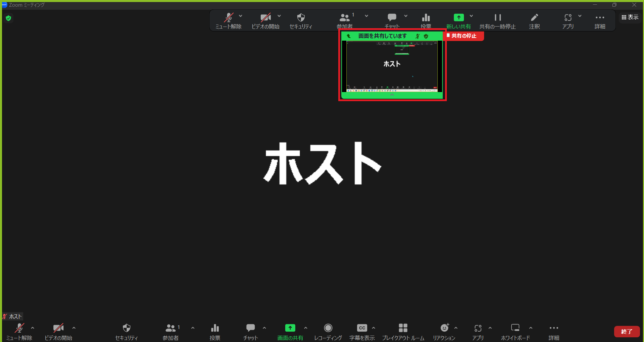Unmute microphone in the bottom toolbar
The image size is (644, 342).
coord(19,328)
